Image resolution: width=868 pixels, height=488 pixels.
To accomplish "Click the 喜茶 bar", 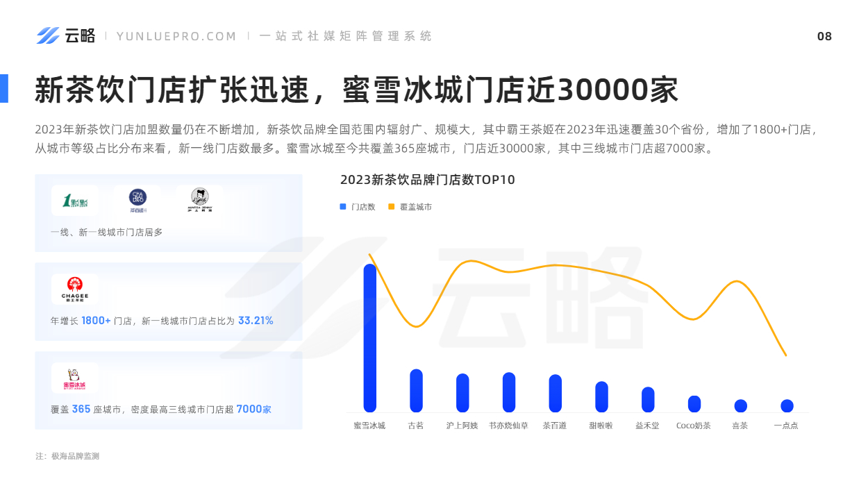I will 740,406.
